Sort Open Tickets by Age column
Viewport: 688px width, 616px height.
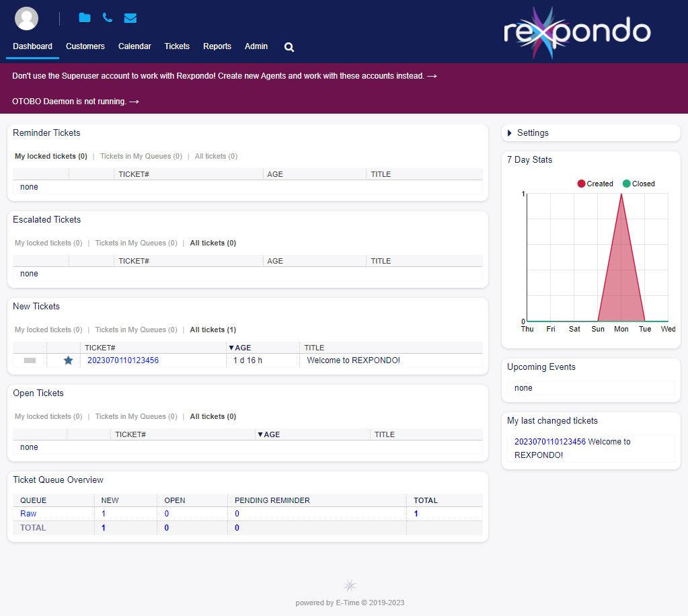coord(270,434)
